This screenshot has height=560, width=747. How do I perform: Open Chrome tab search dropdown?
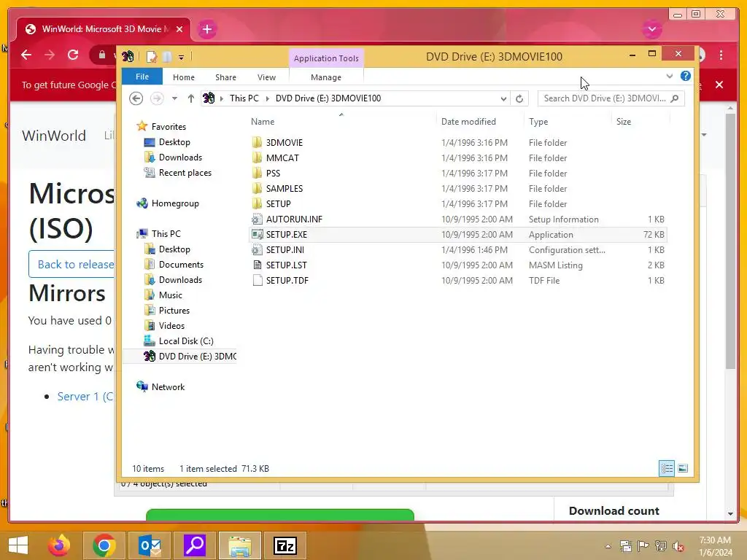[x=651, y=29]
